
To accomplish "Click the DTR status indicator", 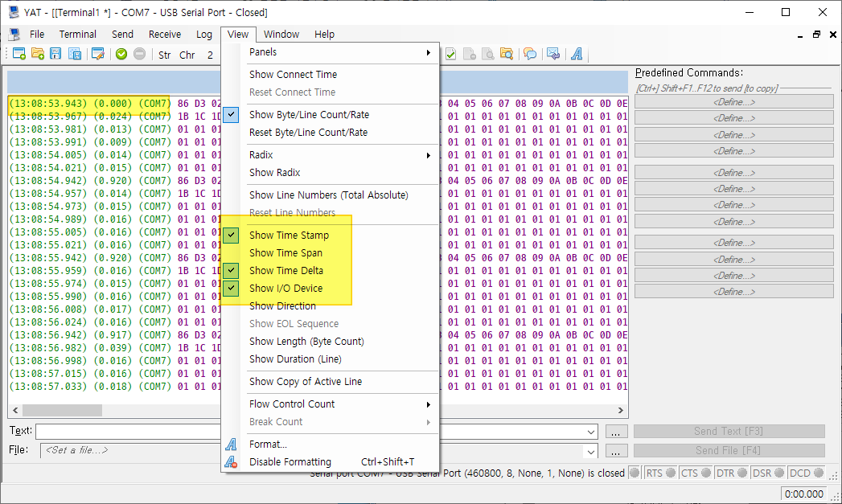I will click(731, 473).
